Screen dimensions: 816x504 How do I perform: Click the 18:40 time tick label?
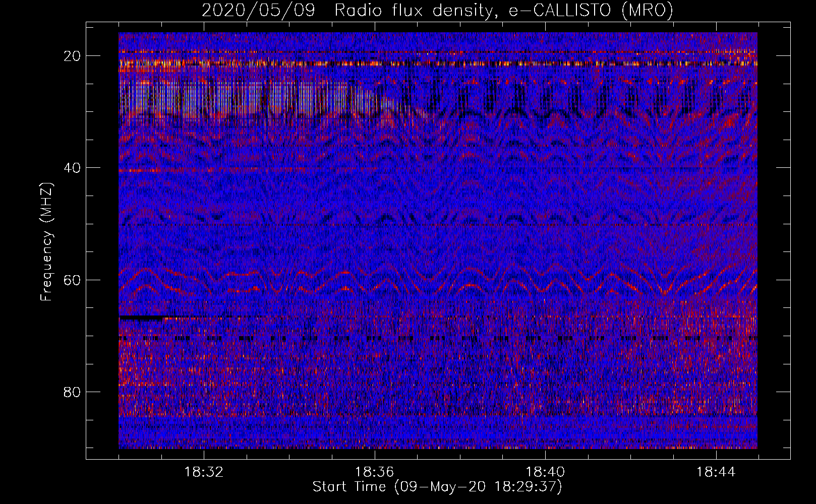[x=545, y=472]
